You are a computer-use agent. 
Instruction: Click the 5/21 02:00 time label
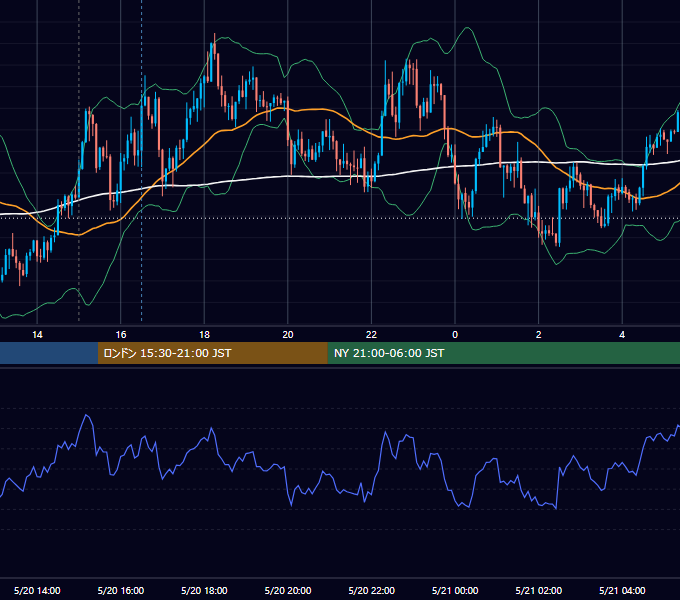tap(539, 590)
